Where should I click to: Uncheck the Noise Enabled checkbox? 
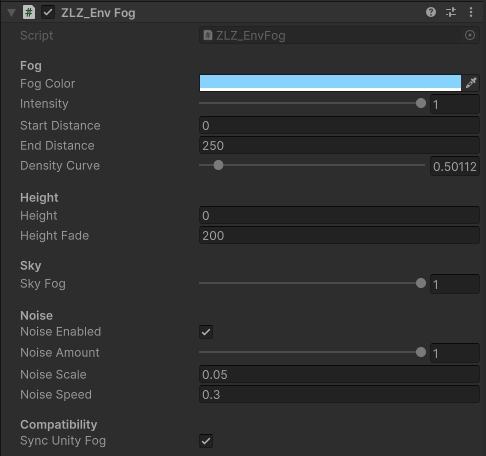point(206,332)
